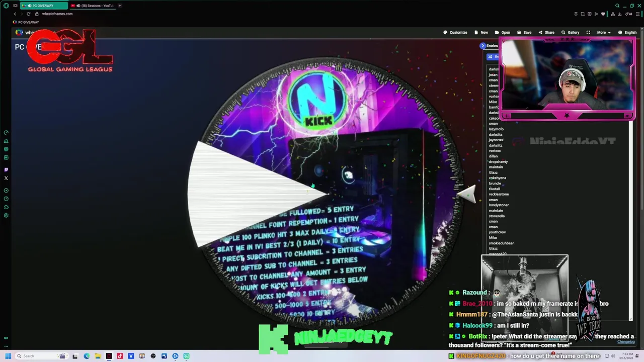Share the wheel
This screenshot has width=644, height=362.
(x=546, y=32)
